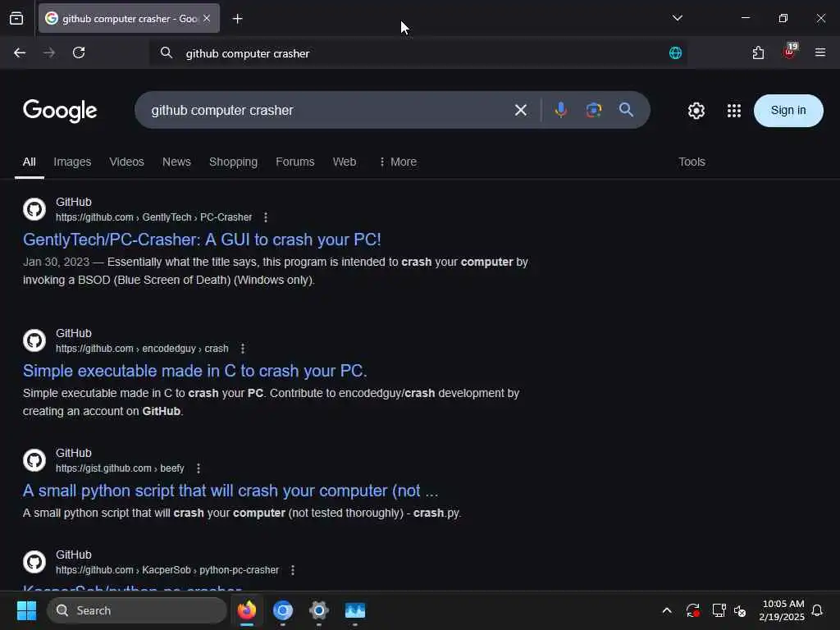The image size is (840, 630).
Task: Switch to the Shopping tab
Action: (233, 162)
